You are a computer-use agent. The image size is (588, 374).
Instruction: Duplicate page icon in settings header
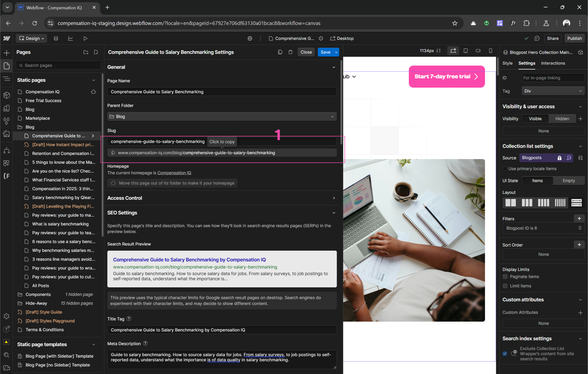point(280,52)
